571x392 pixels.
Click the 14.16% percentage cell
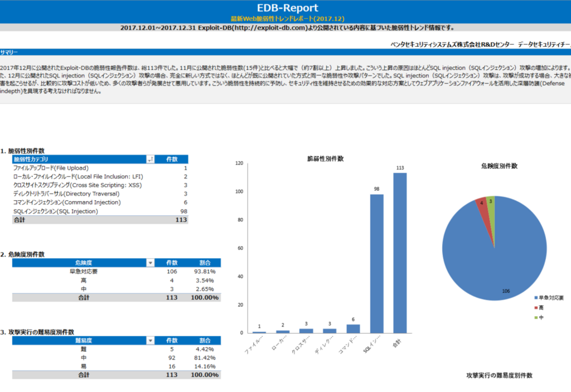(x=205, y=366)
